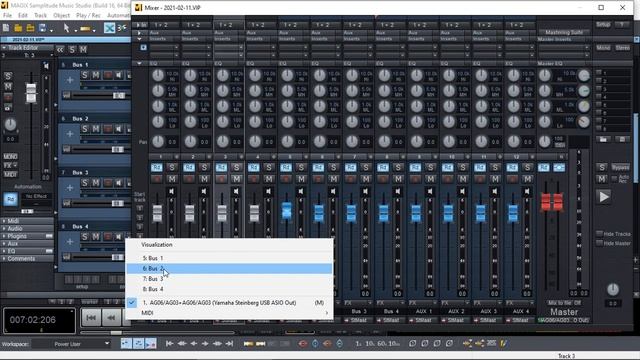Click the red Master fader
This screenshot has height=360, width=640.
coord(552,201)
